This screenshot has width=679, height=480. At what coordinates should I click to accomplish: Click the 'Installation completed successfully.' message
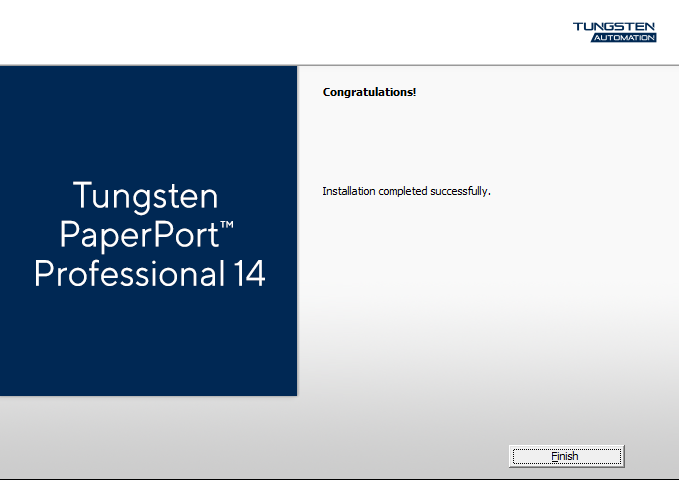(x=406, y=190)
